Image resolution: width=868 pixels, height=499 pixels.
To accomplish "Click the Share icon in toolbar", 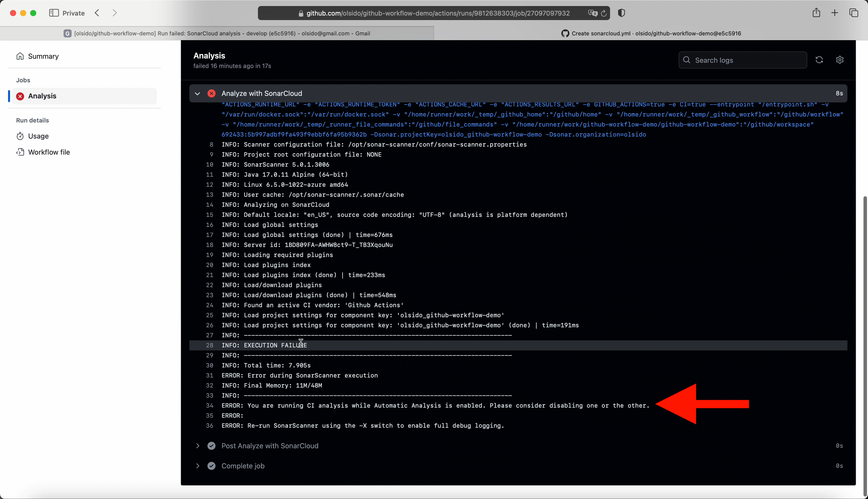I will [x=816, y=13].
